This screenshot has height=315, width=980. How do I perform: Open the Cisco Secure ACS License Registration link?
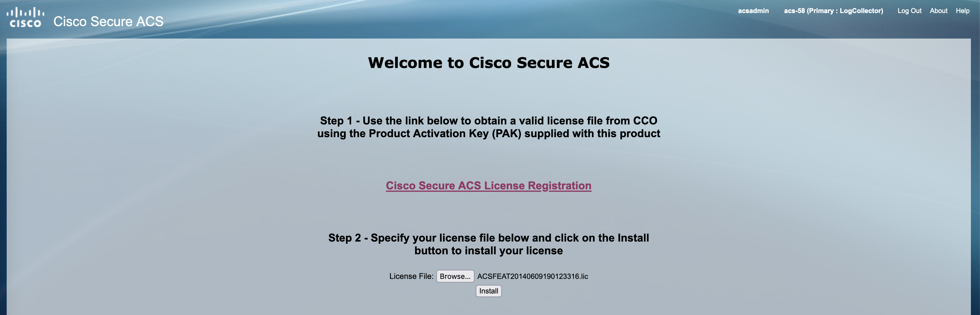(x=488, y=185)
